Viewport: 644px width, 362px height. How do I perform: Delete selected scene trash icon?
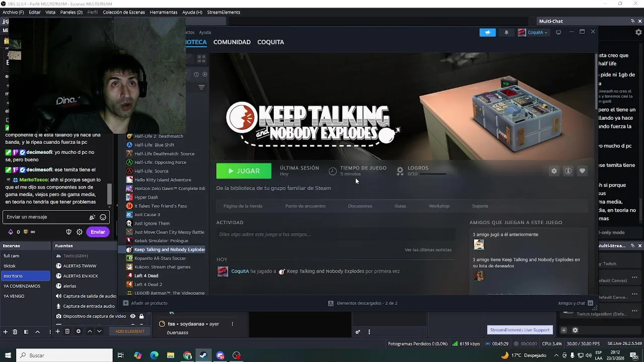click(x=15, y=331)
